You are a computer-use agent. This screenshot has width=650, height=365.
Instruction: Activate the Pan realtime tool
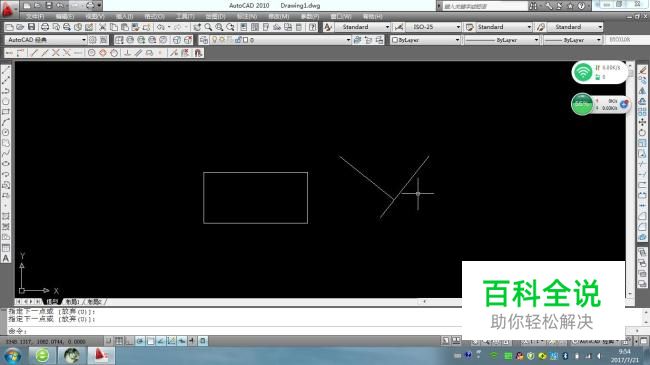[197, 27]
